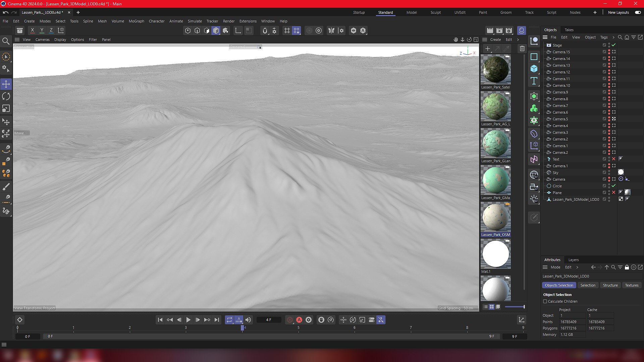Image resolution: width=644 pixels, height=362 pixels.
Task: Click the Selection button in Attributes
Action: click(588, 285)
